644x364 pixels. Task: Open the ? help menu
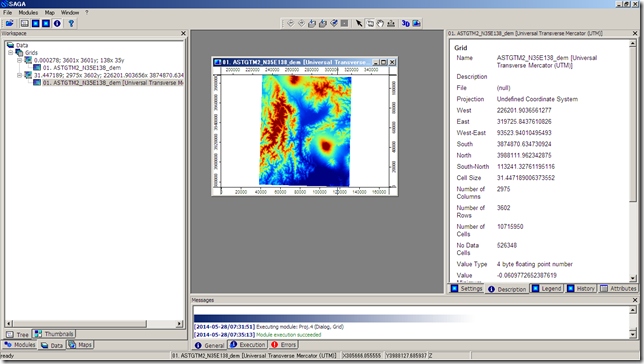[x=87, y=13]
